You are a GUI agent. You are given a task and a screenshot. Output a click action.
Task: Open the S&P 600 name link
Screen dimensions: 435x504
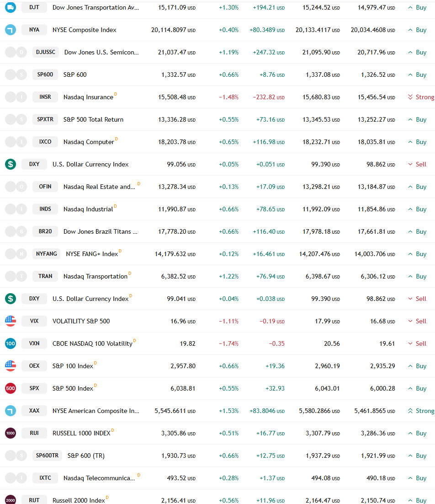coord(75,75)
